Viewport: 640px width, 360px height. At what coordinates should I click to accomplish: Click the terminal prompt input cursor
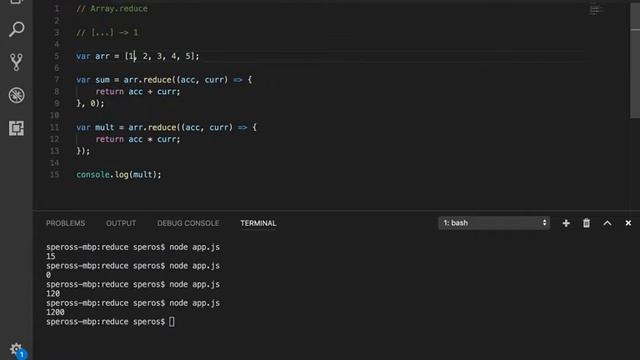coord(172,322)
